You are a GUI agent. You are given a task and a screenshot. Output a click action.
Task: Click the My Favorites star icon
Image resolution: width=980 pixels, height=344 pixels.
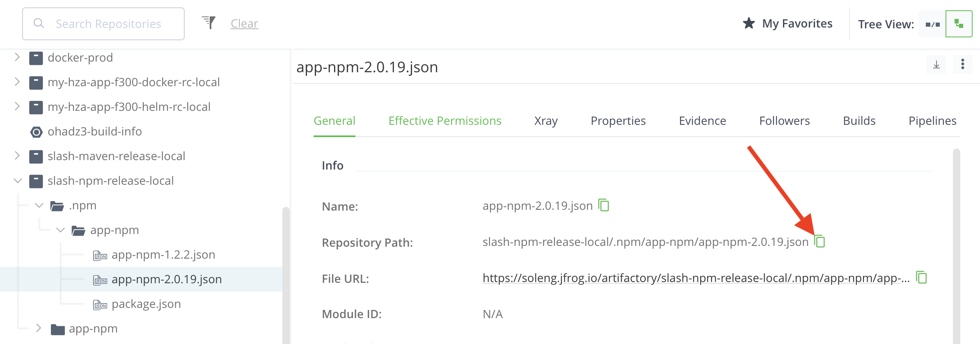tap(749, 23)
